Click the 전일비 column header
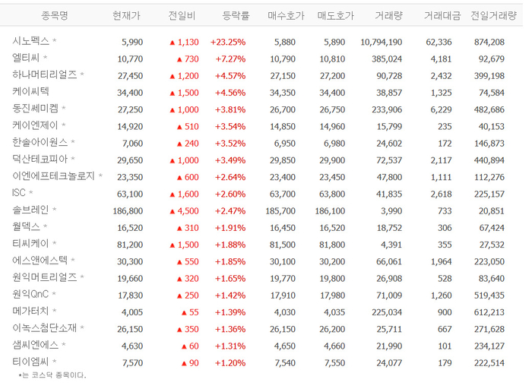532x392 pixels. (x=182, y=16)
